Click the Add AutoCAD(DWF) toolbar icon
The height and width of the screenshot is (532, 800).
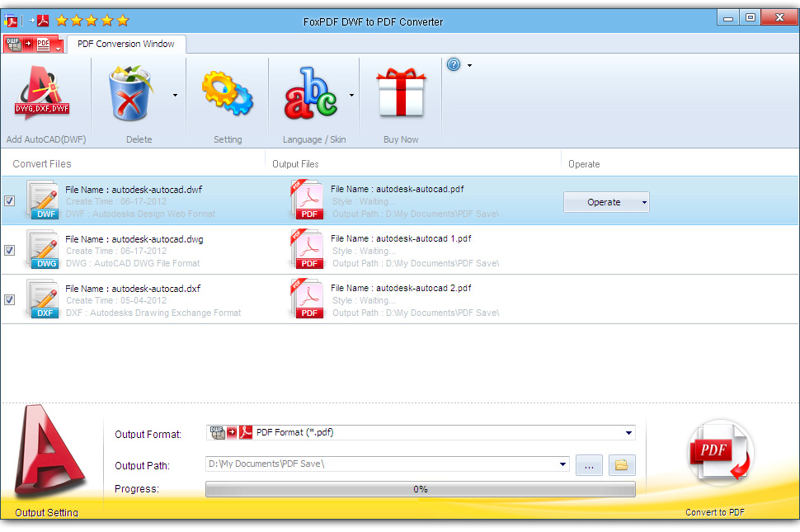[42, 92]
